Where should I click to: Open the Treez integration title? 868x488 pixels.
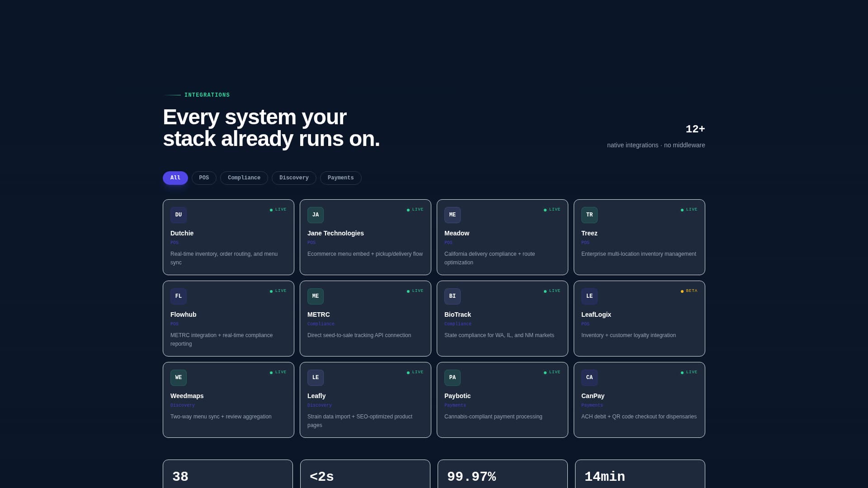pos(590,233)
